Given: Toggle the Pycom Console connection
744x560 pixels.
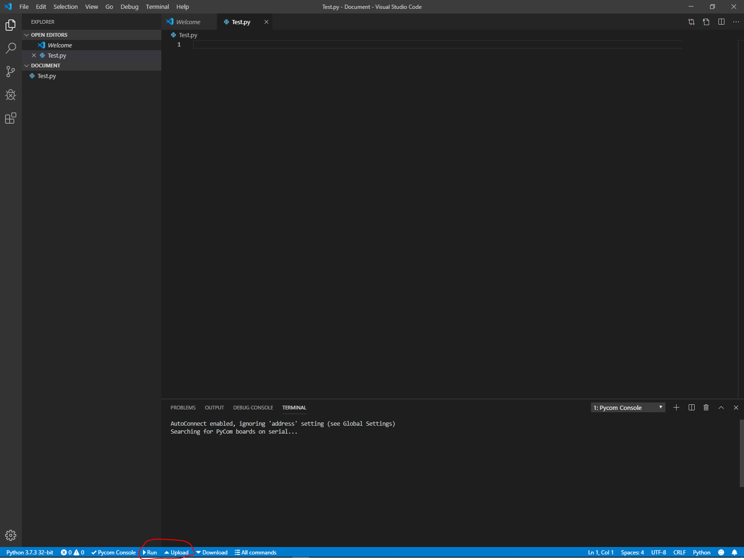Looking at the screenshot, I should [x=113, y=553].
